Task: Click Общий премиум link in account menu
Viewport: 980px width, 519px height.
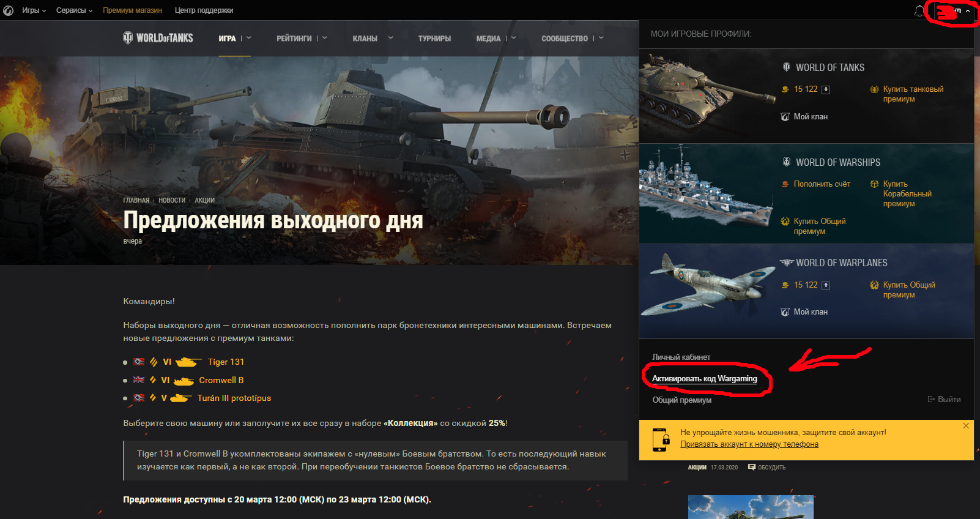Action: click(x=682, y=400)
